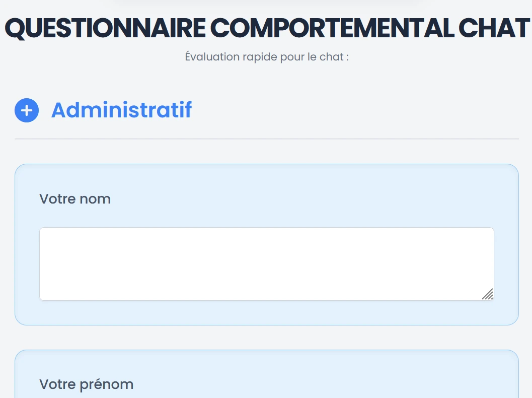This screenshot has height=398, width=532.
Task: Click the word "QUESTIONNAIRE" in the title
Action: [105, 29]
